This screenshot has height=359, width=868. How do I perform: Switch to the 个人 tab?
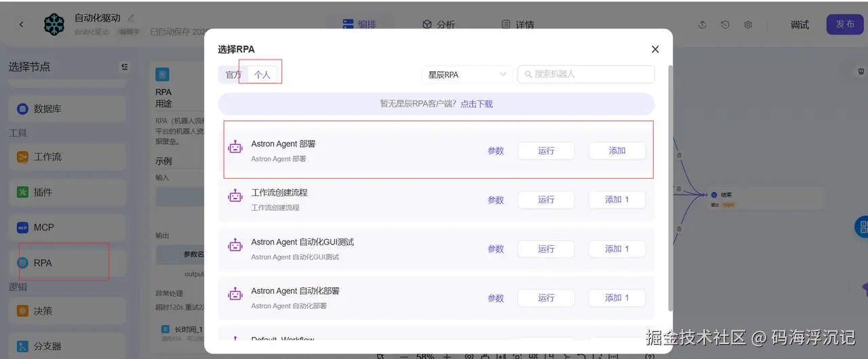tap(262, 75)
